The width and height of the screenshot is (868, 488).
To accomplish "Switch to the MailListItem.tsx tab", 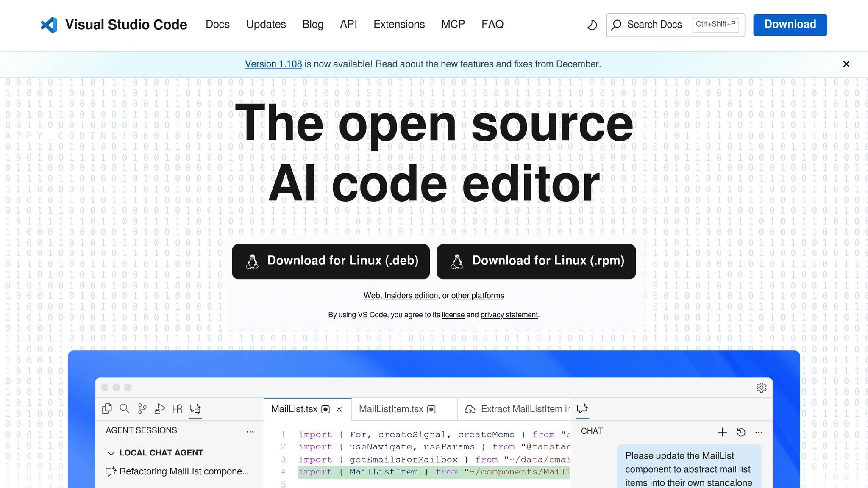I will coord(391,409).
